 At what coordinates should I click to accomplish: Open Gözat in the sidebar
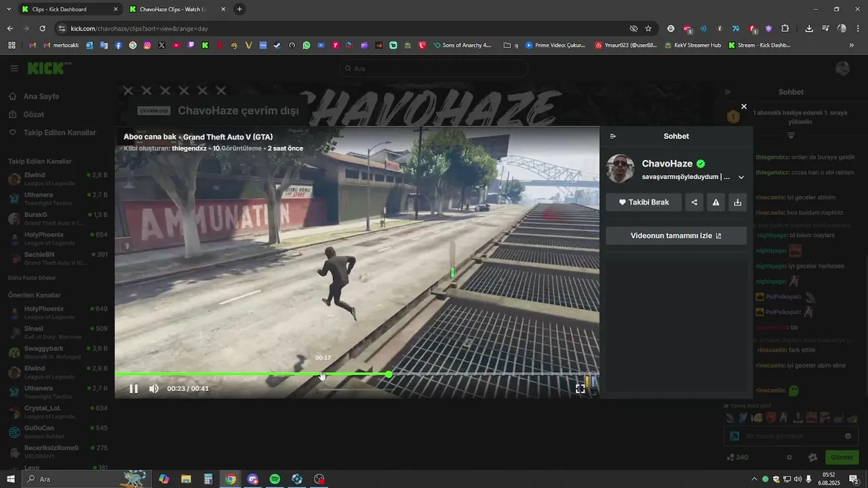[x=34, y=115]
